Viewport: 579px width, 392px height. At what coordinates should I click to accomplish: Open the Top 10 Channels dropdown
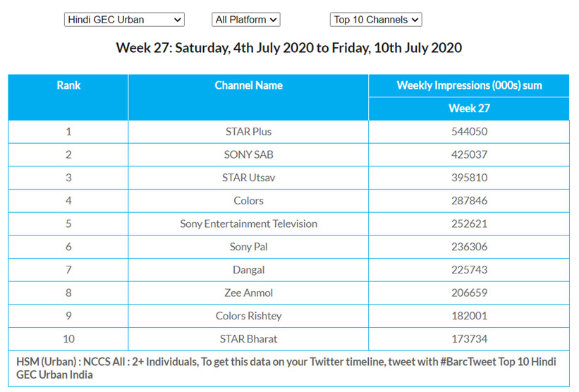(x=375, y=20)
